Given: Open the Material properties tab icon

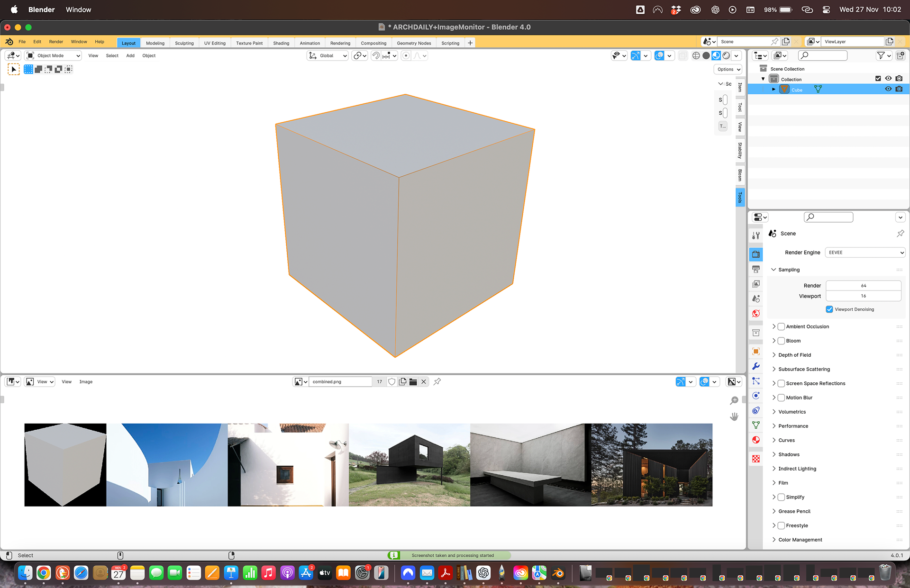Looking at the screenshot, I should [x=756, y=440].
